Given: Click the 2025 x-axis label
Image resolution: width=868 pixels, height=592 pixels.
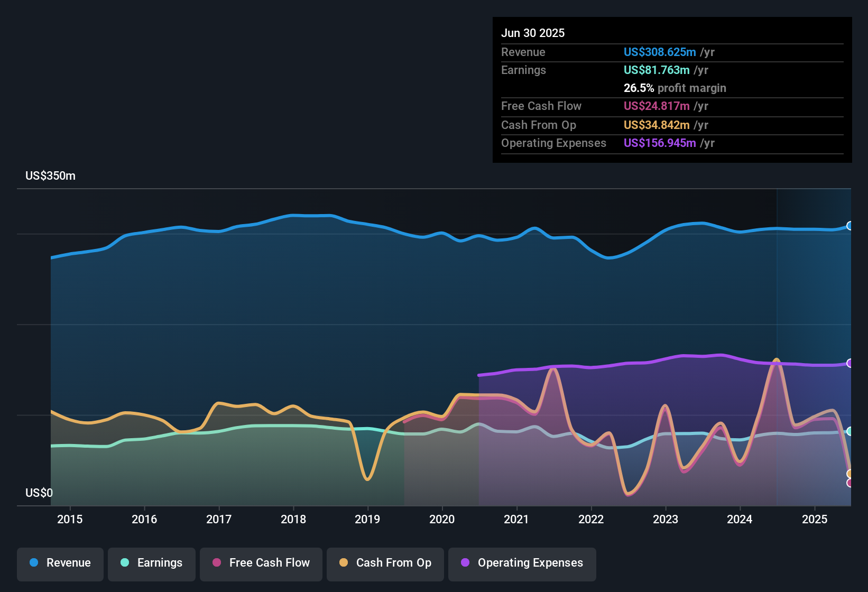Looking at the screenshot, I should [815, 520].
